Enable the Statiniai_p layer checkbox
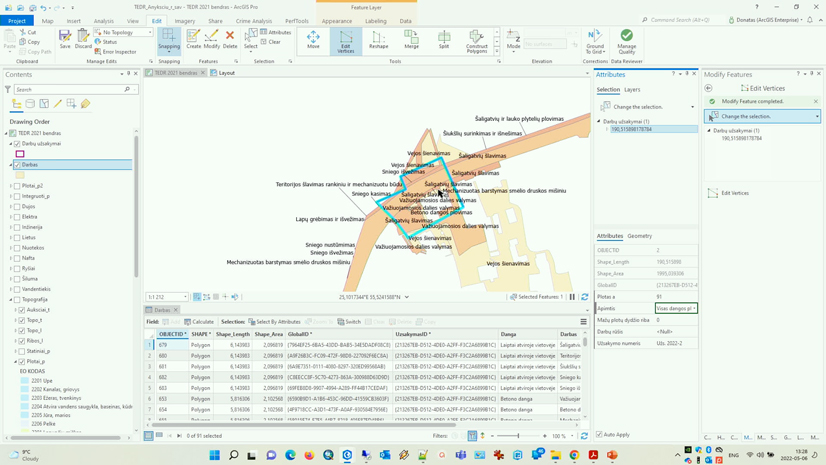This screenshot has height=465, width=826. click(22, 351)
